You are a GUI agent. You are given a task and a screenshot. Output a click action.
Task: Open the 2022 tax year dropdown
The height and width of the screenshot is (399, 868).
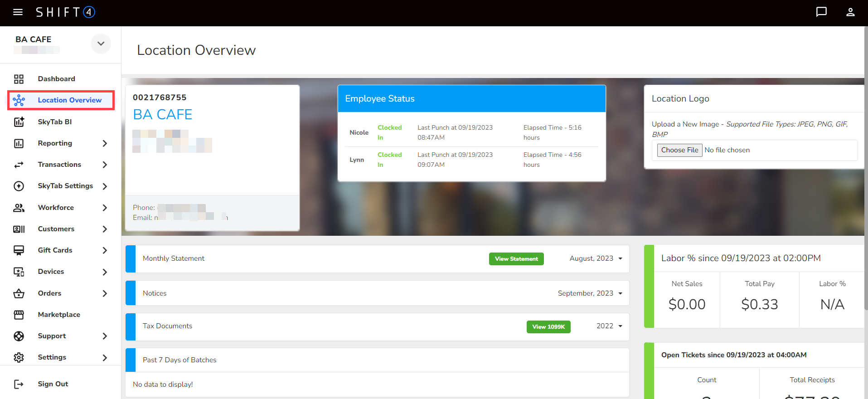(x=609, y=326)
